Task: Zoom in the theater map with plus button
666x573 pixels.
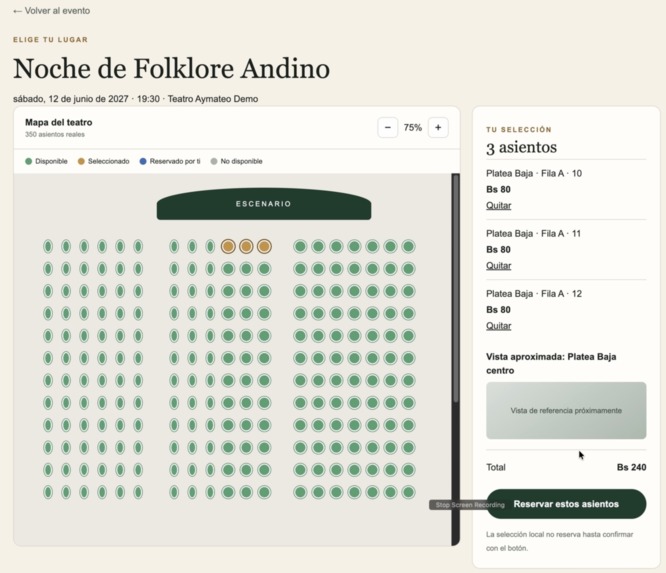Action: pos(438,127)
